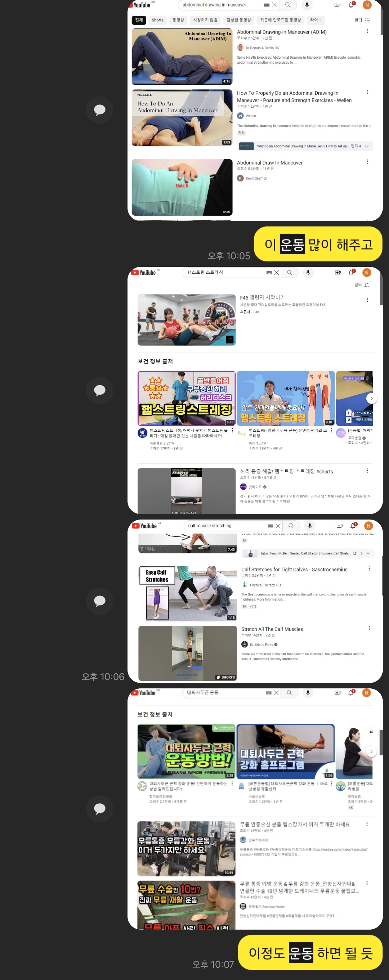Expand the '챕터 5' chapters chevron in calf results

pyautogui.click(x=368, y=553)
